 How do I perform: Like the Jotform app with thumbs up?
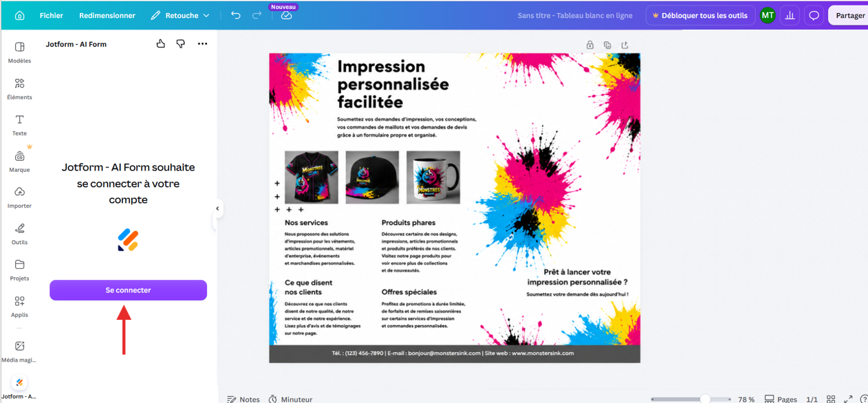160,44
